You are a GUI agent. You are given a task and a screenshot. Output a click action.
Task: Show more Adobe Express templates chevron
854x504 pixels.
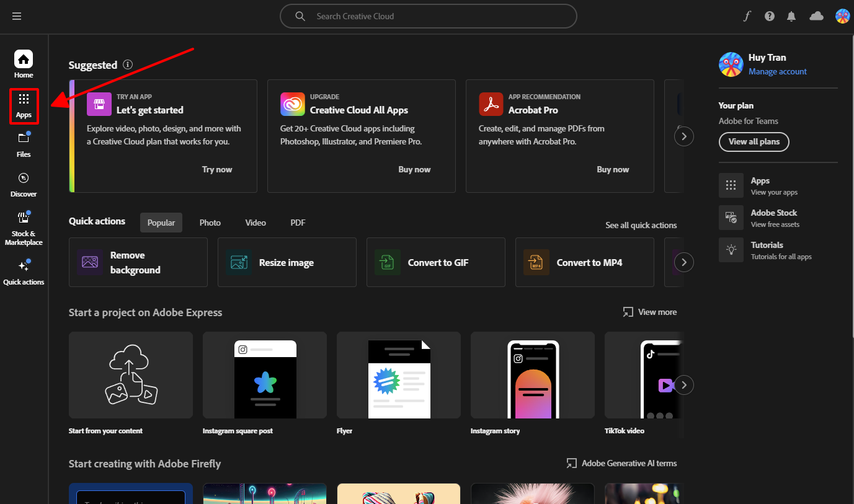(x=683, y=385)
